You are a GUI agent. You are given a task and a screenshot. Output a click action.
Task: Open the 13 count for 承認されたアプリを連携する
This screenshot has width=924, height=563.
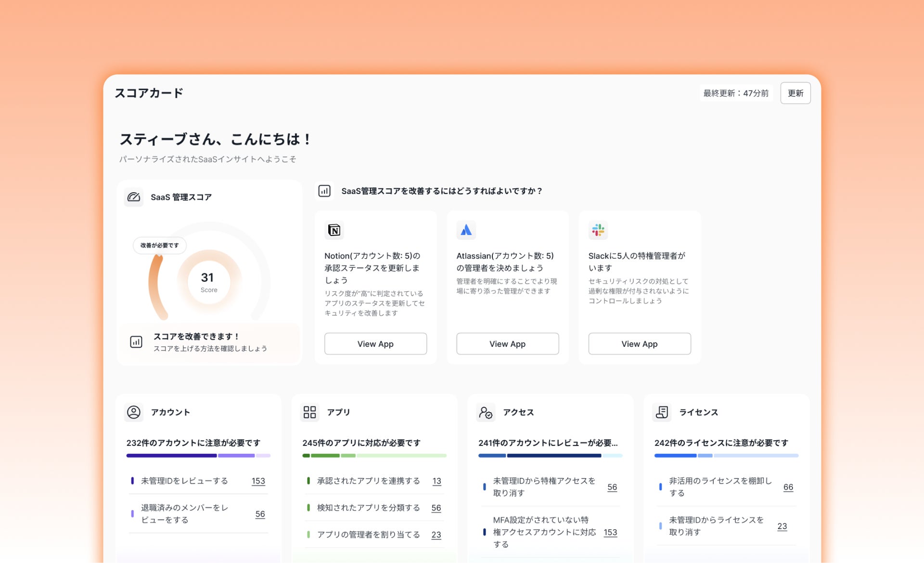436,481
